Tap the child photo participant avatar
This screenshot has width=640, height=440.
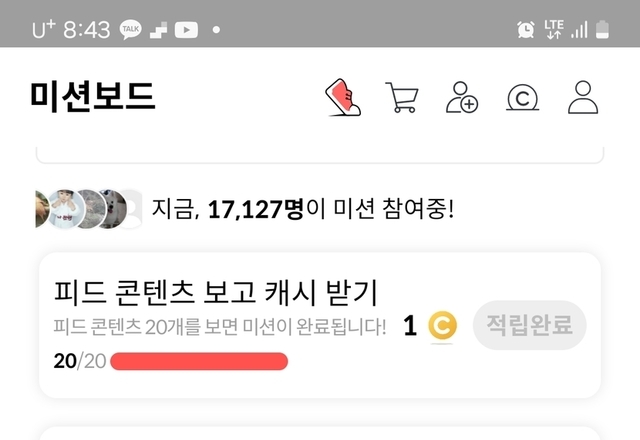point(65,209)
